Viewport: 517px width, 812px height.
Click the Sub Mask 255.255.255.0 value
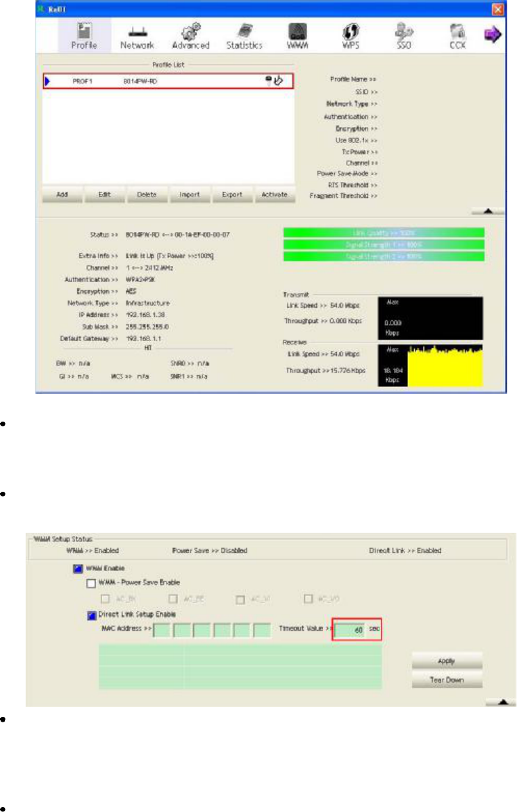[x=147, y=326]
